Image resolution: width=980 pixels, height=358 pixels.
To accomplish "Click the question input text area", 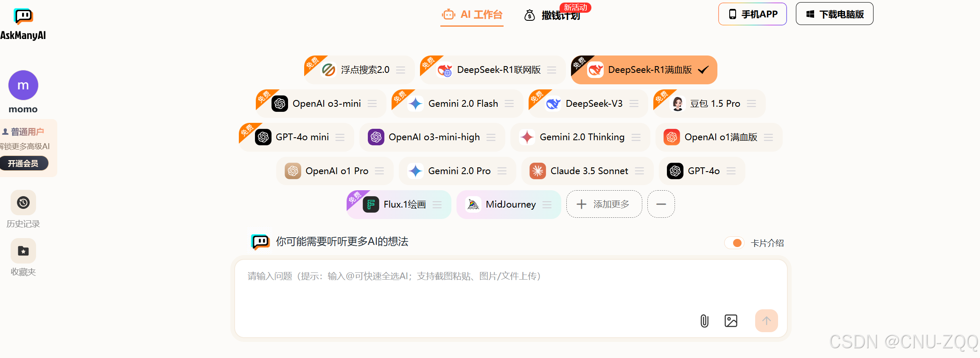I will point(511,298).
